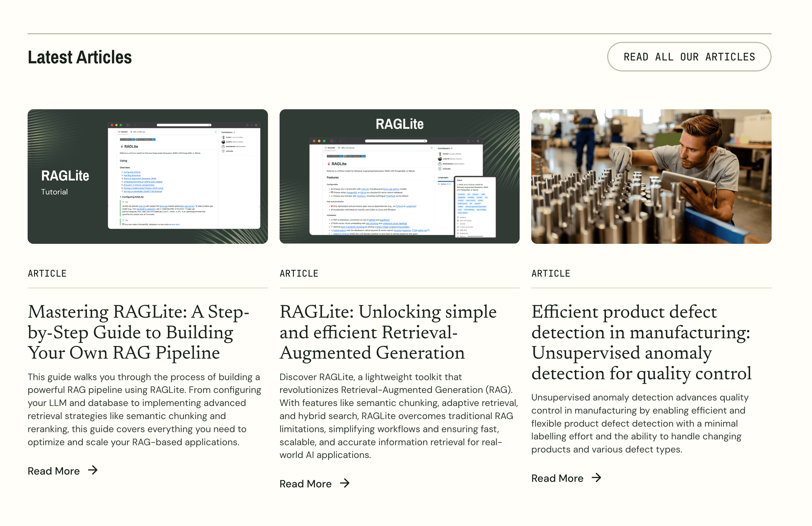
Task: Open RAGLite Unlocking simple Retrieval-Augmented Generation title
Action: (388, 332)
